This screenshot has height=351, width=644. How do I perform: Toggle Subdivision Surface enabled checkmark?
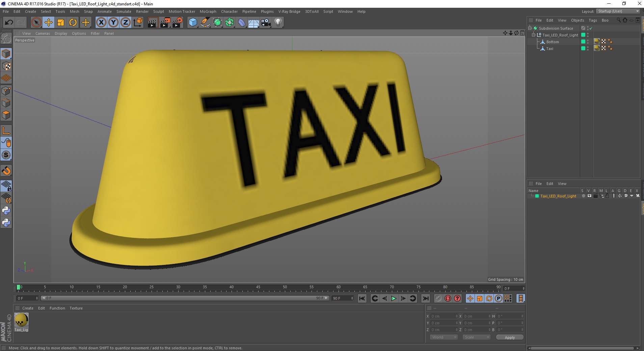coord(591,28)
